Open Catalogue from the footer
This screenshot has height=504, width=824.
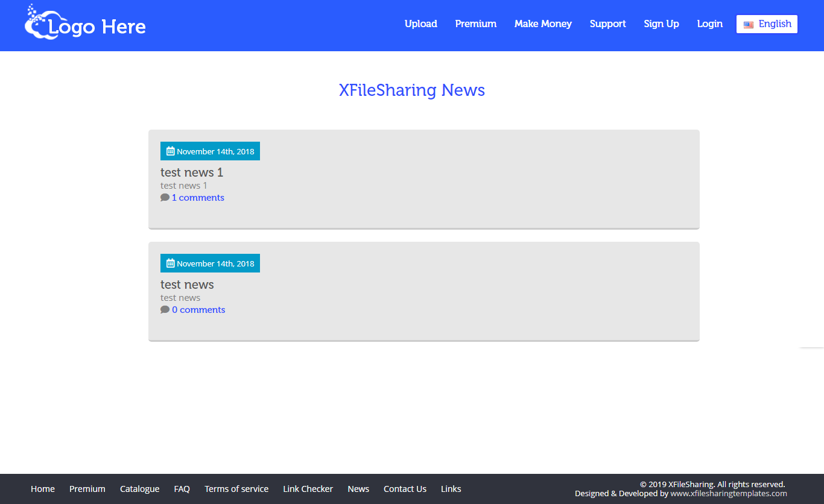[140, 489]
